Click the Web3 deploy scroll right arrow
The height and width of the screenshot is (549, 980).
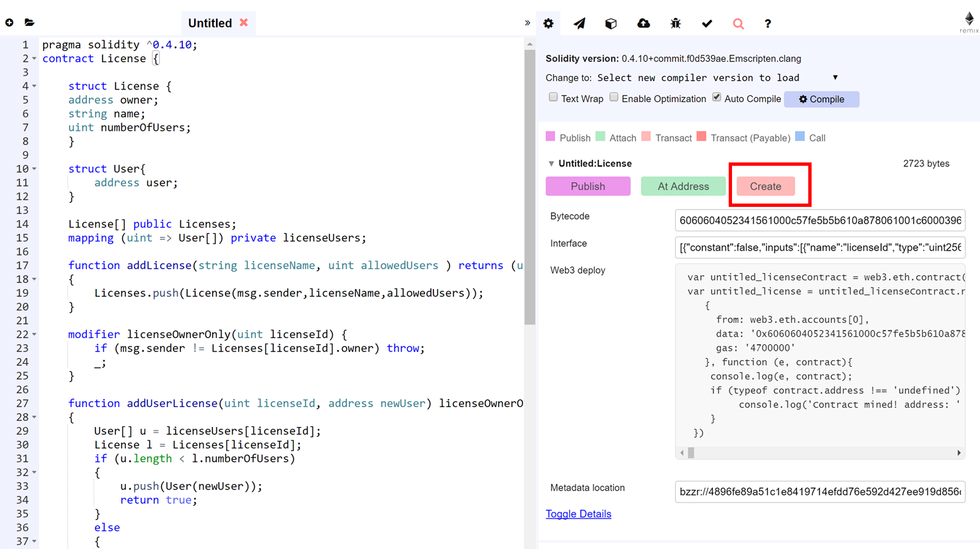click(959, 453)
